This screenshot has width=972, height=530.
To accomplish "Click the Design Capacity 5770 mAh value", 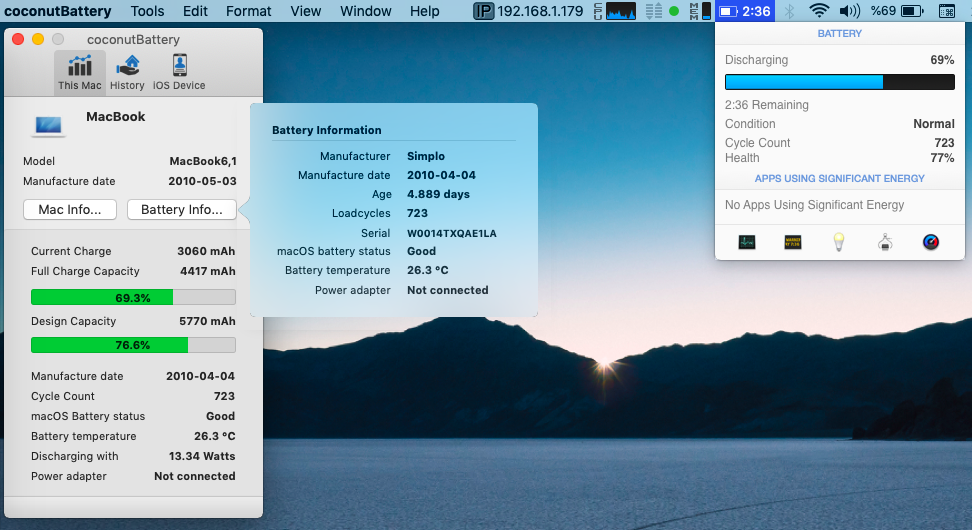I will click(207, 321).
